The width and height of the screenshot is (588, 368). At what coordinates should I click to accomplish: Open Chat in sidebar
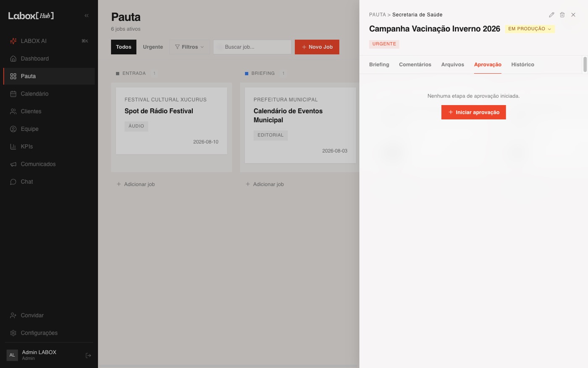click(x=49, y=182)
